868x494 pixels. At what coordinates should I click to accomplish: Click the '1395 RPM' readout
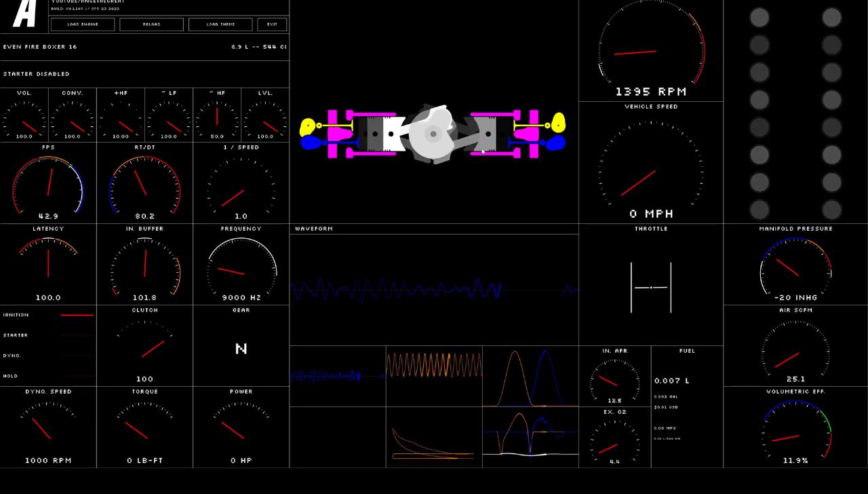(x=651, y=92)
